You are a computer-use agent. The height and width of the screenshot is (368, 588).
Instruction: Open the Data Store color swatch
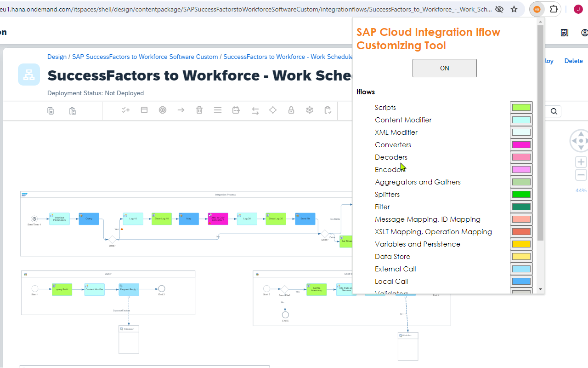coord(521,257)
